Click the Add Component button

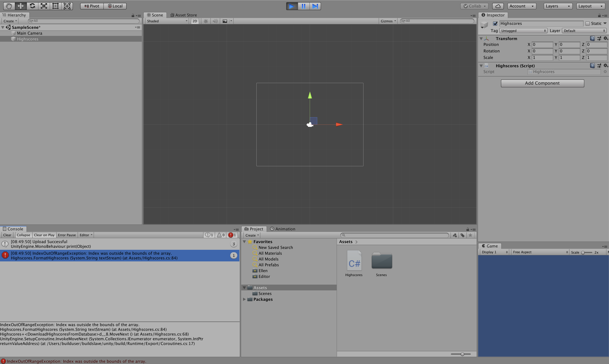pos(542,83)
